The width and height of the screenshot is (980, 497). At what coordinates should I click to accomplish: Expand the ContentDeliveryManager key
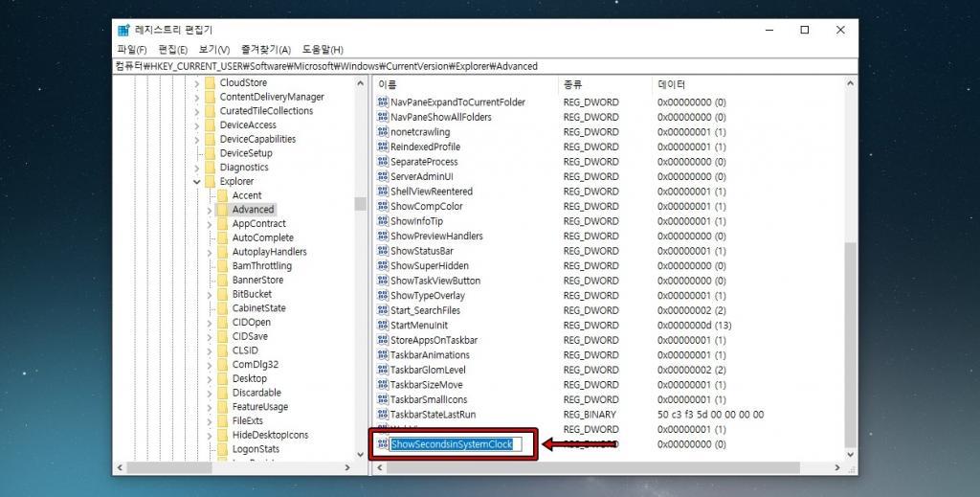(196, 97)
